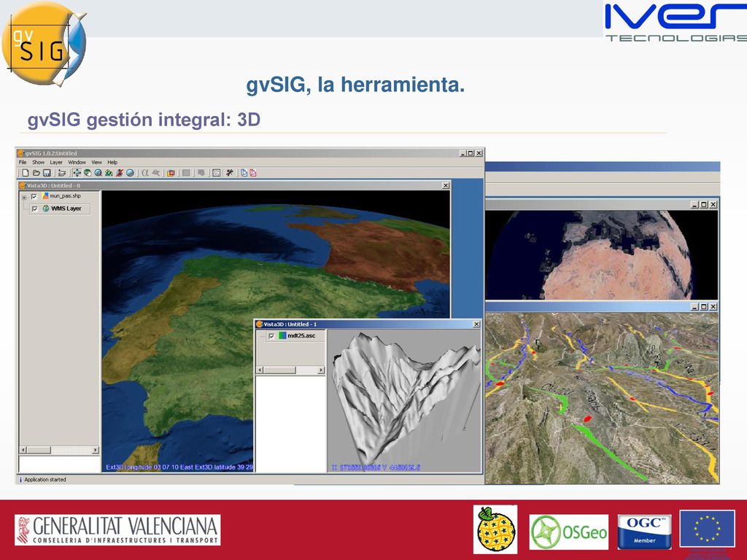Click the mdt25.asc panel scrollbar left arrow
The image size is (747, 560).
(260, 370)
